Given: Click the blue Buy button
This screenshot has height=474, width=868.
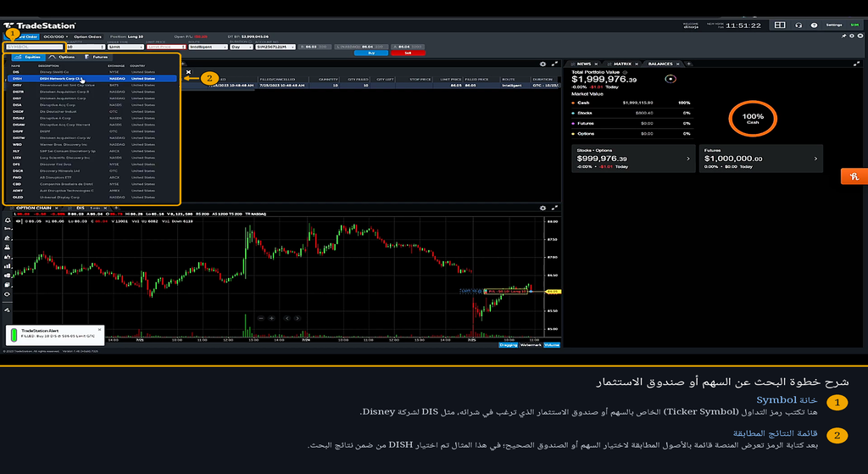Looking at the screenshot, I should point(371,53).
